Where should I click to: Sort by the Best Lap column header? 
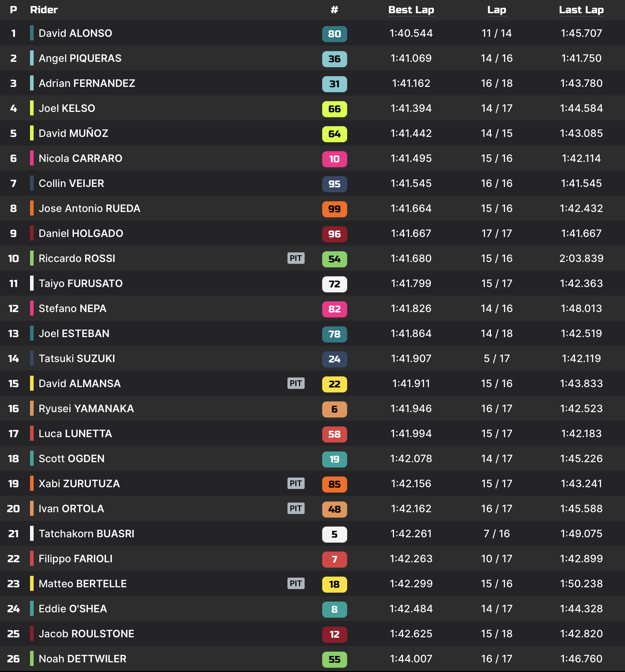coord(411,10)
